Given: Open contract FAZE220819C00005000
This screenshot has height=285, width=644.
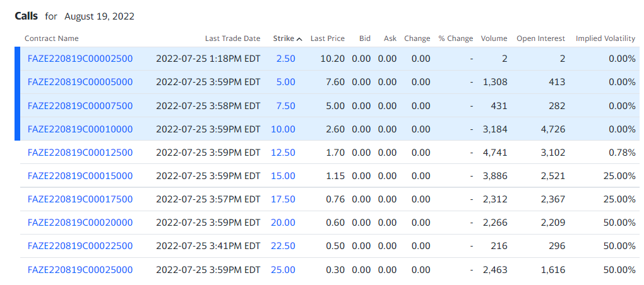Looking at the screenshot, I should pyautogui.click(x=80, y=82).
